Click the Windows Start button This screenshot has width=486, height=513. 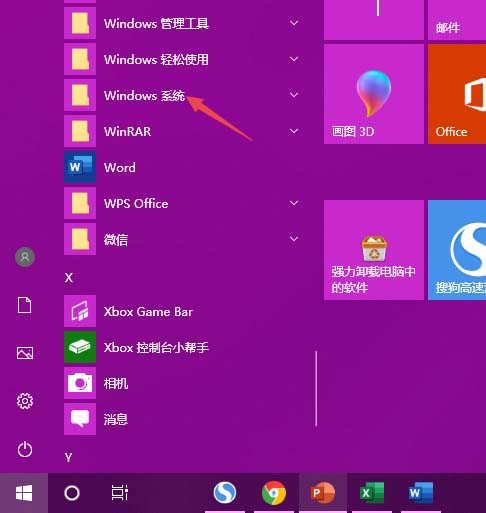coord(24,493)
